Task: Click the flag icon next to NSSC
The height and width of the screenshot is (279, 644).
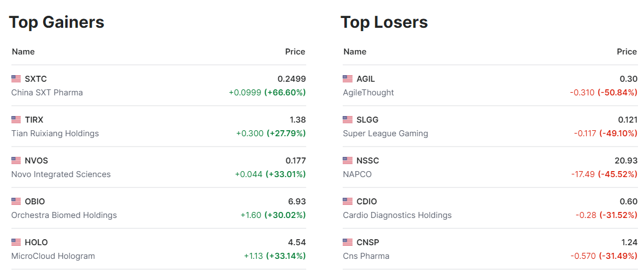Action: (x=348, y=161)
